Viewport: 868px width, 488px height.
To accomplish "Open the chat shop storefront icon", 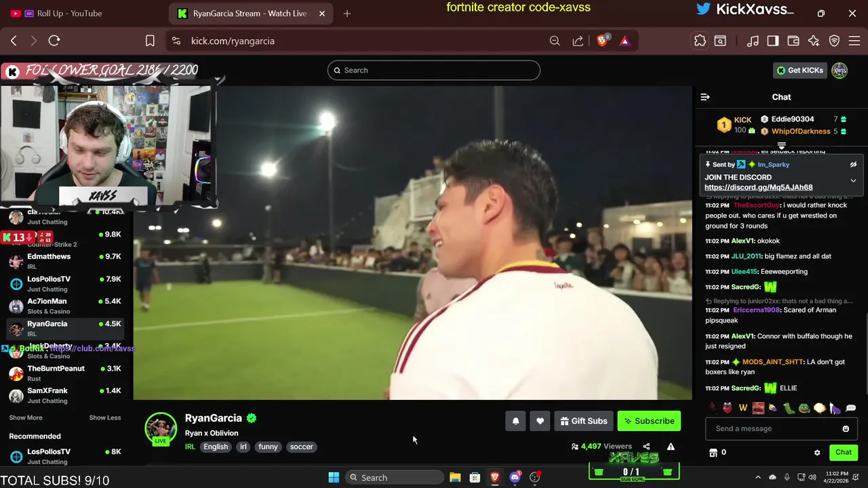I will tap(713, 452).
